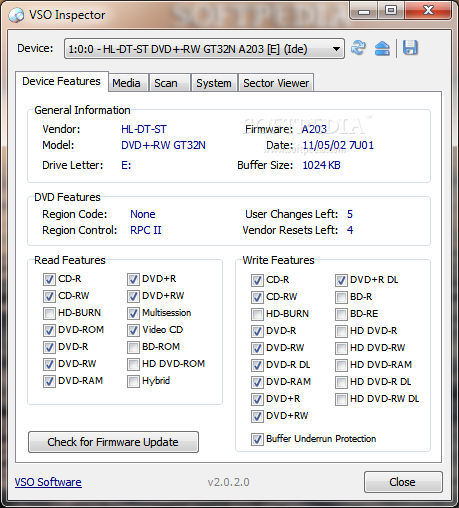Toggle Read Features DVD-RAM checkbox
This screenshot has height=508, width=459.
click(49, 381)
